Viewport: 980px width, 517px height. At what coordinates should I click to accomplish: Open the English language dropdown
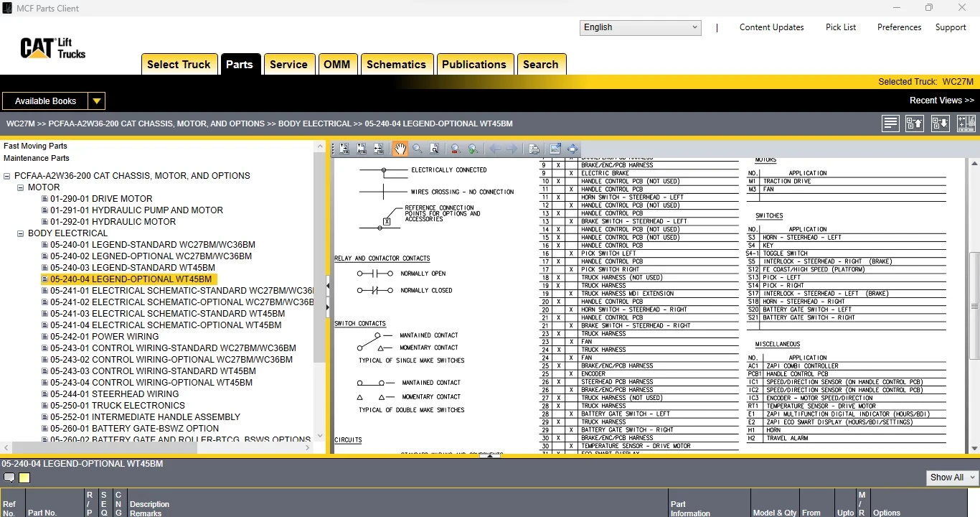tap(640, 27)
